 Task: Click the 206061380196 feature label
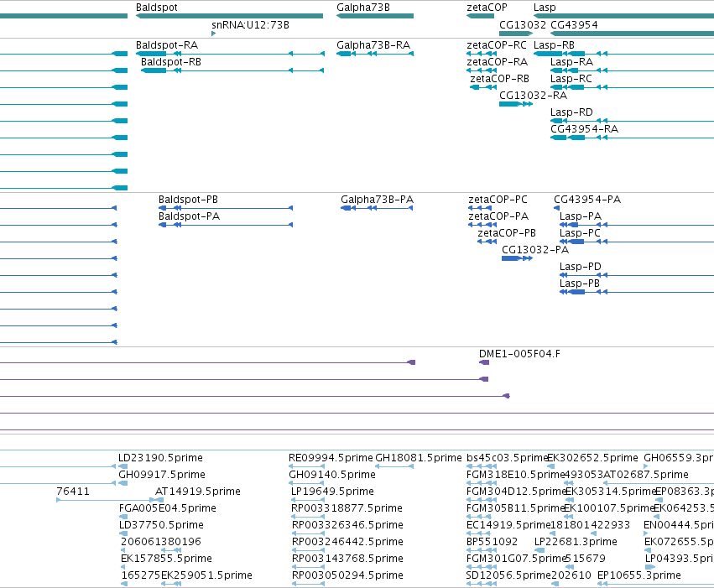click(161, 542)
